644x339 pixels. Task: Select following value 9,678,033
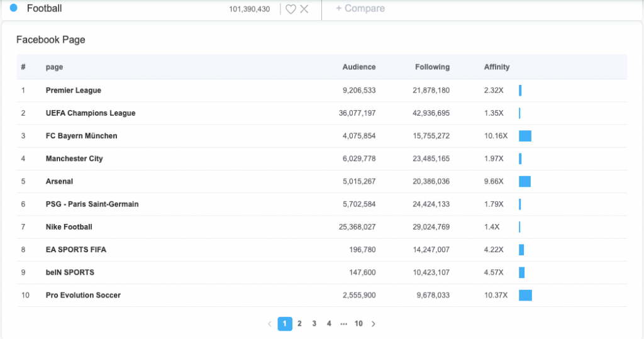[433, 295]
